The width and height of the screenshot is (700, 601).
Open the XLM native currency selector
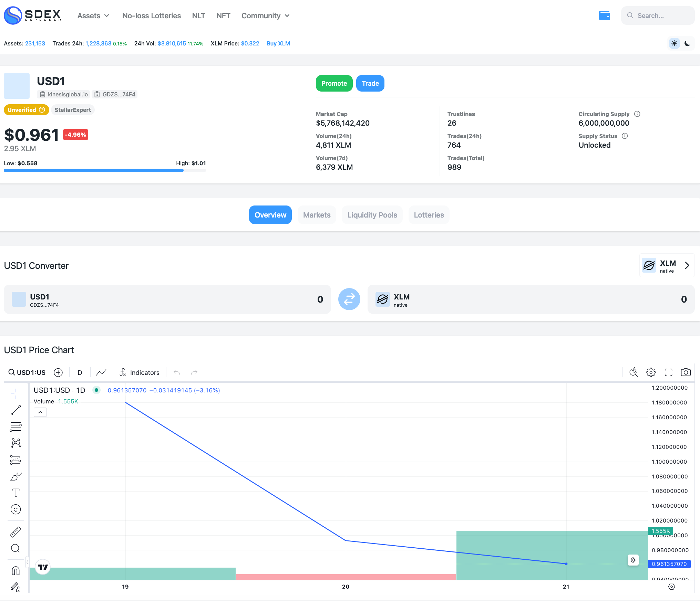(667, 265)
